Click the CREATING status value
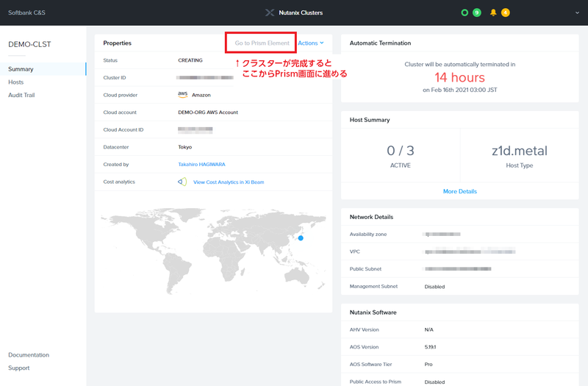This screenshot has height=386, width=588. 190,60
